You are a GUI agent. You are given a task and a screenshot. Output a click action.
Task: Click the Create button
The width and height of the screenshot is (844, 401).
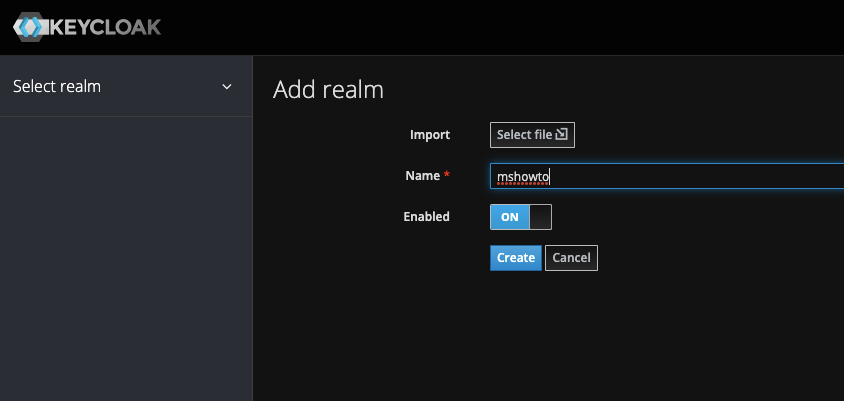click(x=516, y=258)
